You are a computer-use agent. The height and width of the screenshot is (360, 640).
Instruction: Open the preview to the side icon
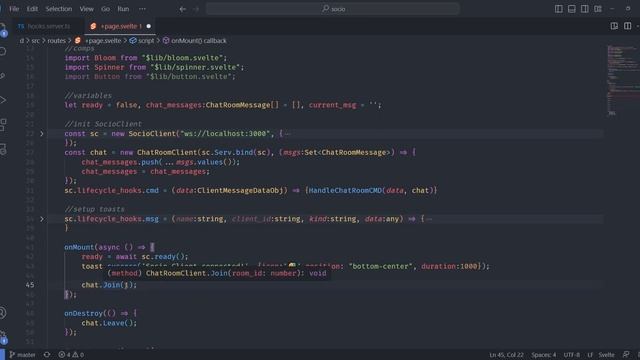[614, 26]
